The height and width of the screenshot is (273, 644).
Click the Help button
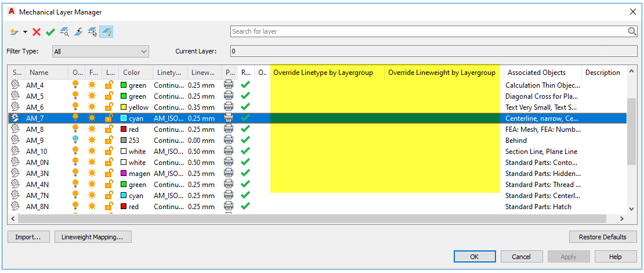[616, 257]
